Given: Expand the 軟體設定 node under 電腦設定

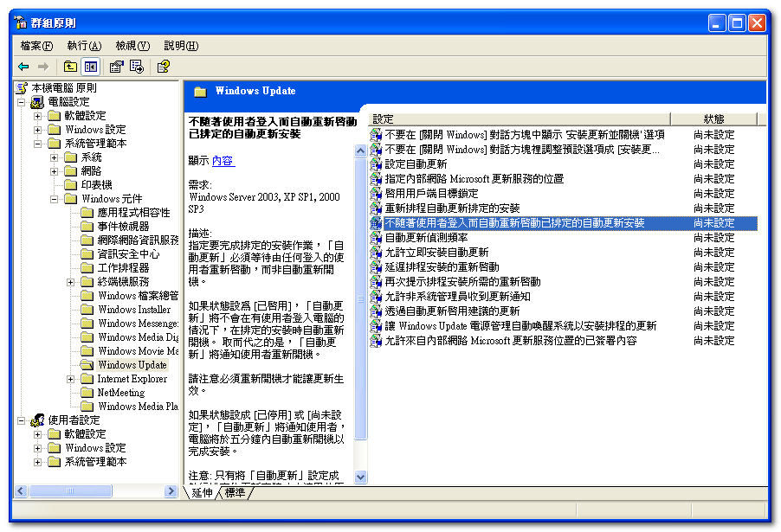Looking at the screenshot, I should tap(37, 116).
